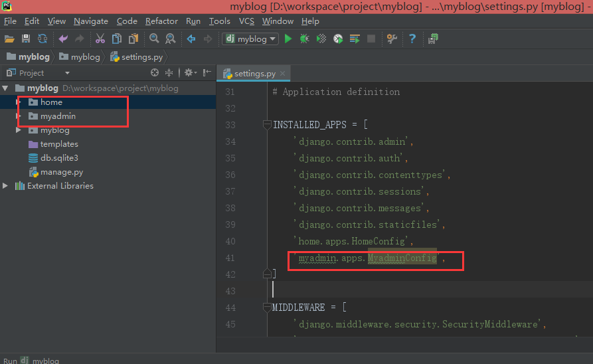This screenshot has width=593, height=364.
Task: Fold the MIDDLEWARE list block marker
Action: [x=267, y=308]
